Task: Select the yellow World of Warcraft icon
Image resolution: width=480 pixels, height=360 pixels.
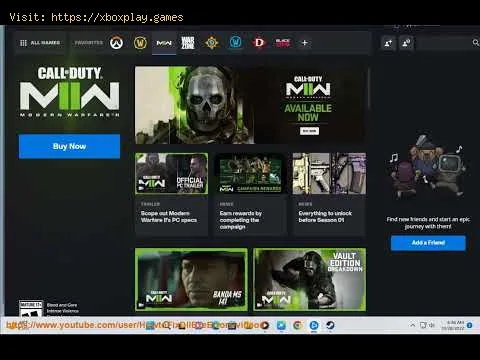Action: pos(140,43)
